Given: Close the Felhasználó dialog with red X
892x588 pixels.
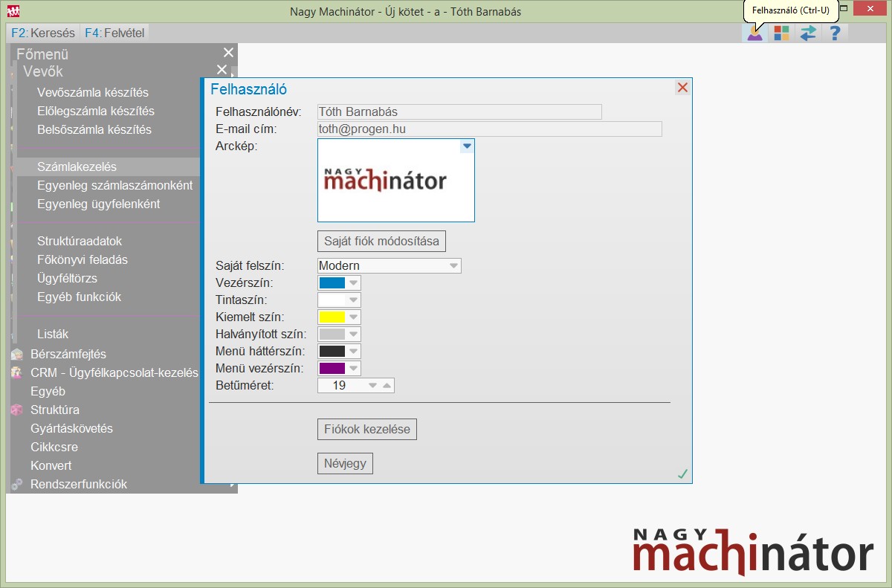Looking at the screenshot, I should coord(682,88).
